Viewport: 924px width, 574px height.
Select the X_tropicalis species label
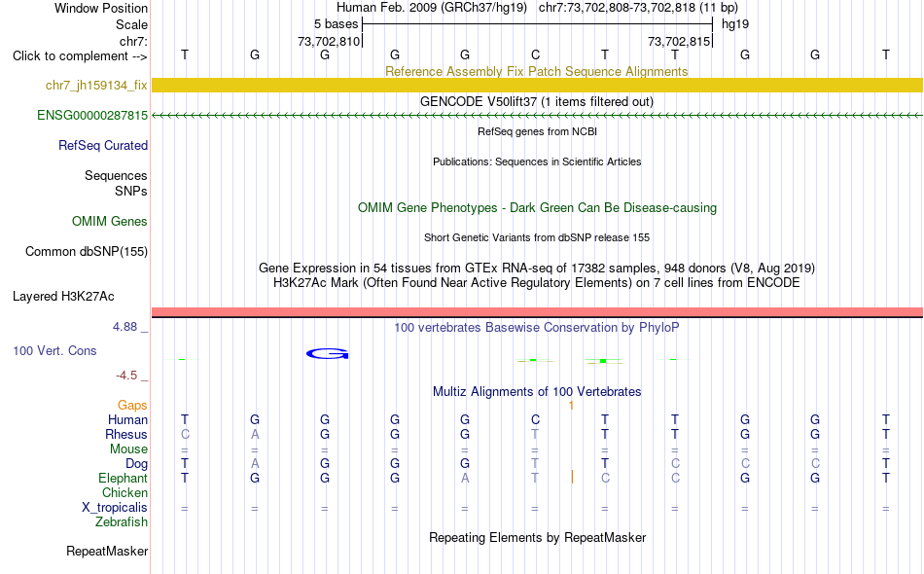(115, 508)
